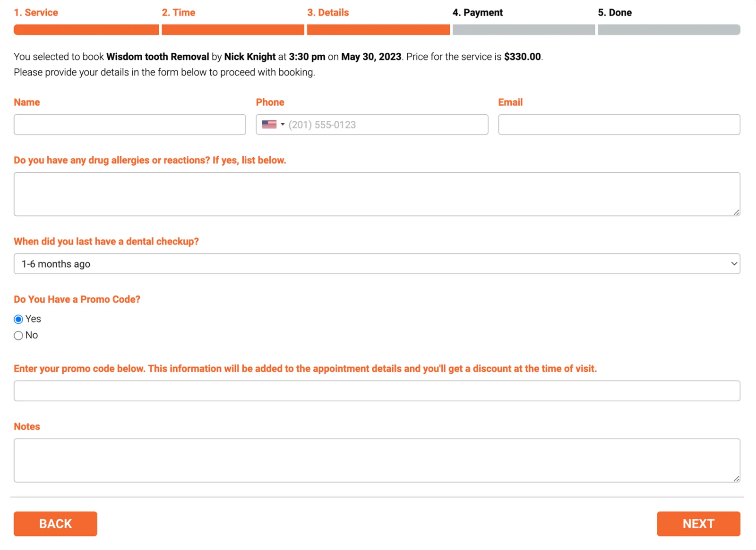Click the drug allergies text area
The height and width of the screenshot is (550, 756).
point(377,194)
